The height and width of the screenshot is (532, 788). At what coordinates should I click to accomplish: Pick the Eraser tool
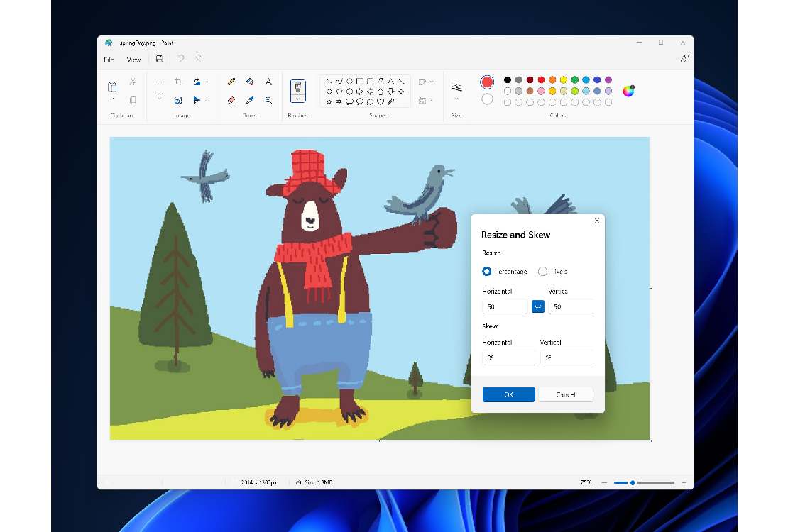(231, 100)
